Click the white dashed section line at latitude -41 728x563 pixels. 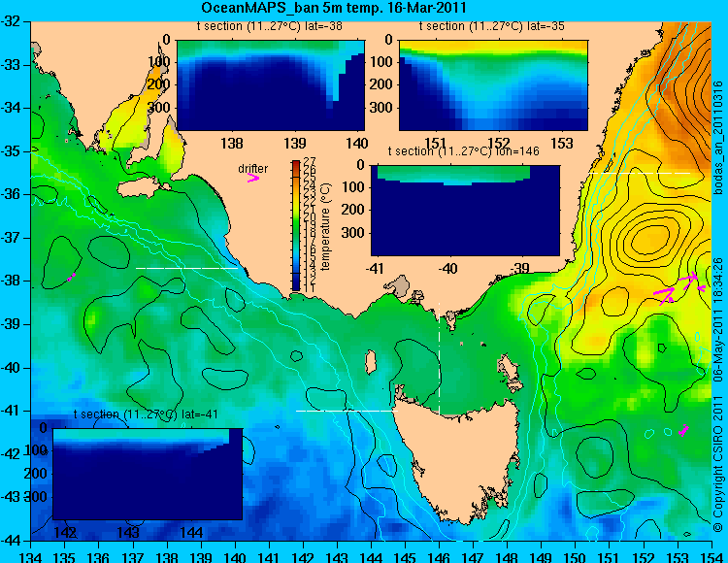tap(347, 411)
